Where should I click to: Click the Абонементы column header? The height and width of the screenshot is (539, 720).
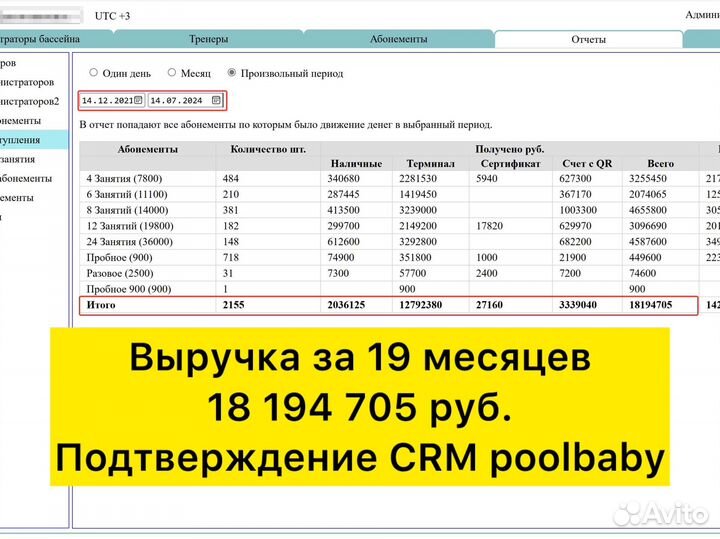(147, 149)
